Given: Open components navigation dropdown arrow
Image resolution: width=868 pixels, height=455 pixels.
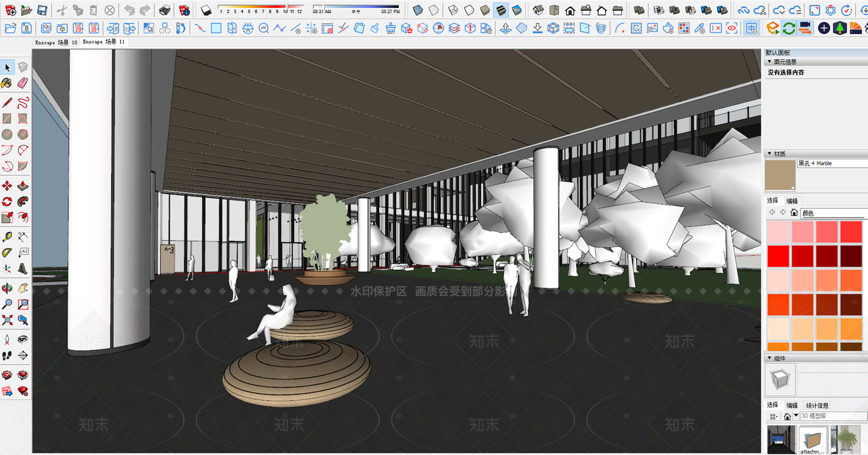Looking at the screenshot, I should click(796, 416).
